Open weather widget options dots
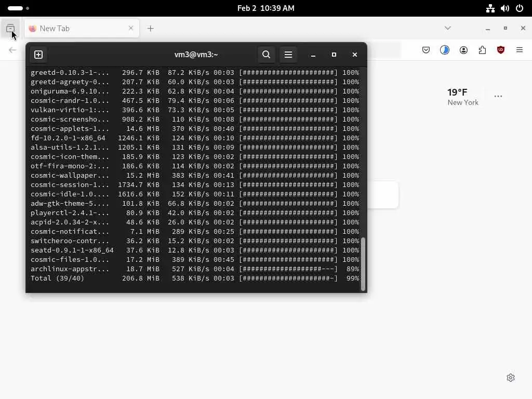This screenshot has width=532, height=399. point(498,96)
